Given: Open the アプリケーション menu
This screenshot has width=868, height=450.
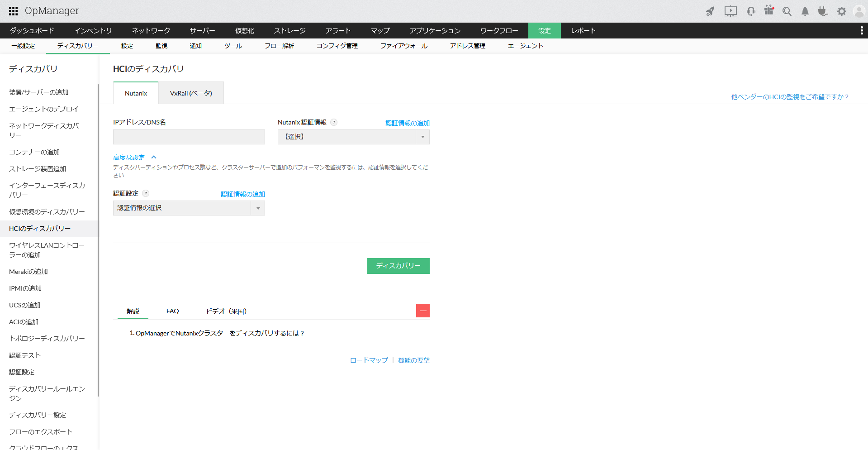Looking at the screenshot, I should tap(435, 30).
